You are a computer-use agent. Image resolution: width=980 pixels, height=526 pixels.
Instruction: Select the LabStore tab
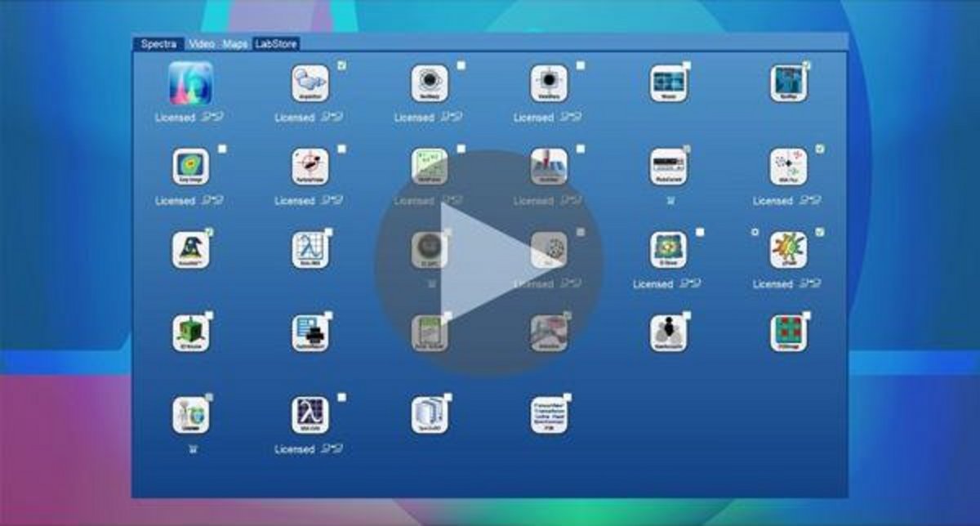(x=275, y=44)
